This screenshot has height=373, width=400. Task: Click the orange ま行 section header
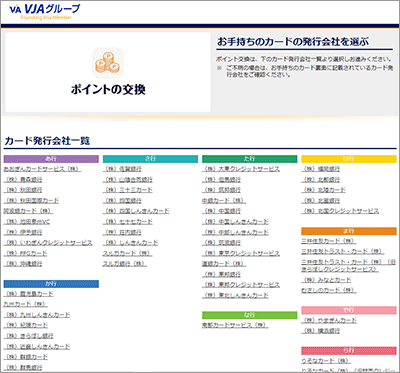pyautogui.click(x=349, y=231)
